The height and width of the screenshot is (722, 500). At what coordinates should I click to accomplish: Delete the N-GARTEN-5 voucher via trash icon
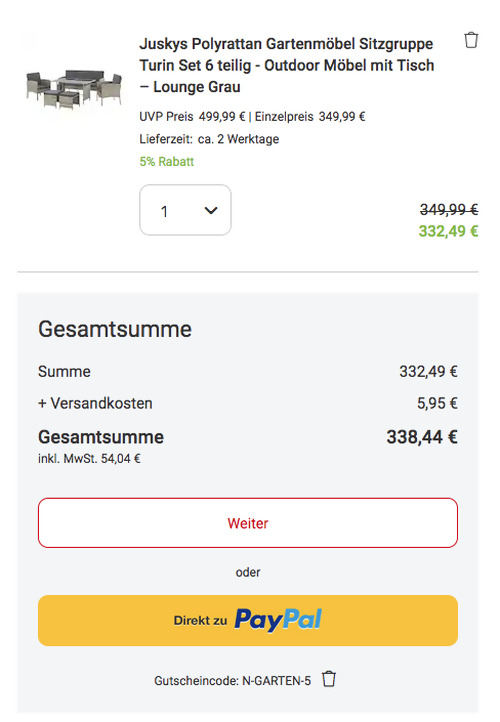click(329, 679)
